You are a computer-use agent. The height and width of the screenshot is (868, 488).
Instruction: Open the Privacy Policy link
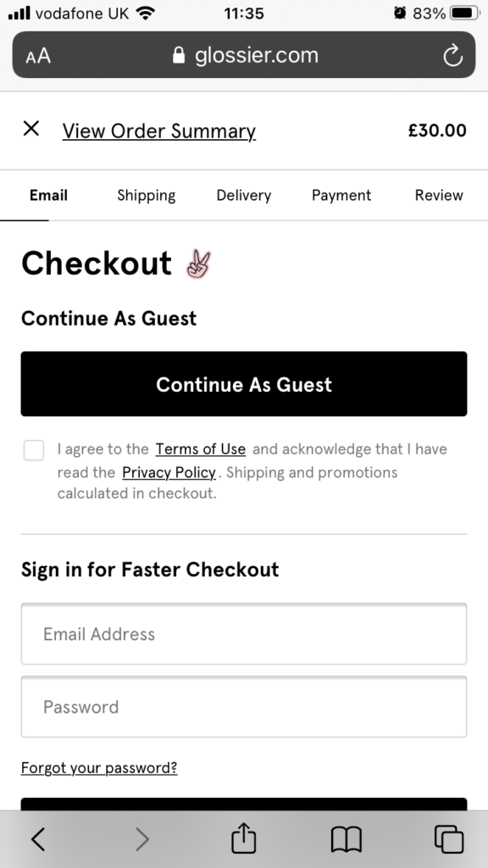(x=169, y=473)
